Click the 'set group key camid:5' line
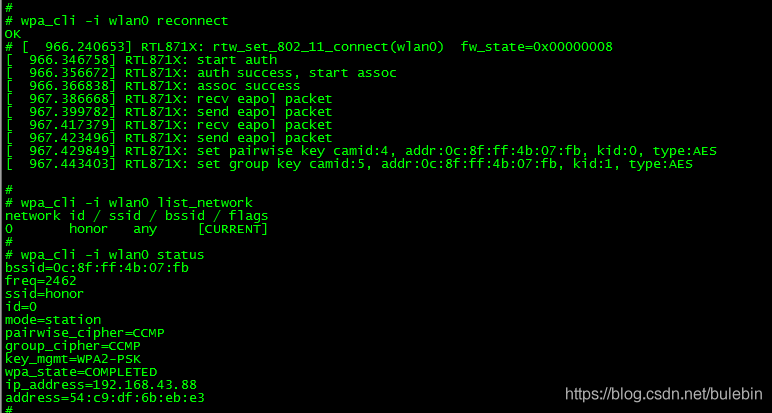This screenshot has height=413, width=772. (x=349, y=164)
